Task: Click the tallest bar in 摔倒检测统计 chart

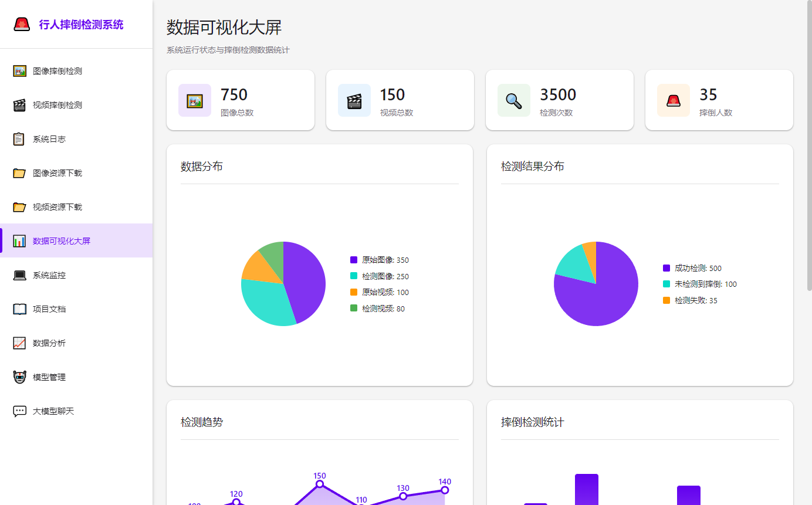Action: 587,489
